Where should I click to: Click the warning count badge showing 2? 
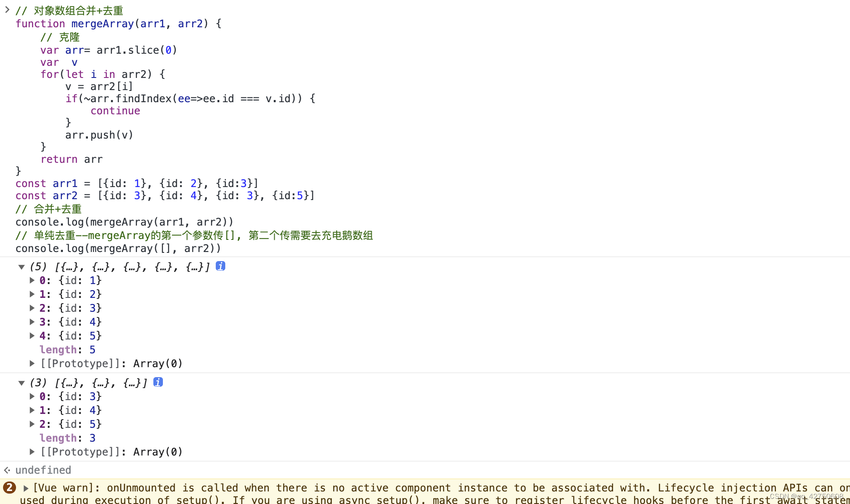click(9, 488)
